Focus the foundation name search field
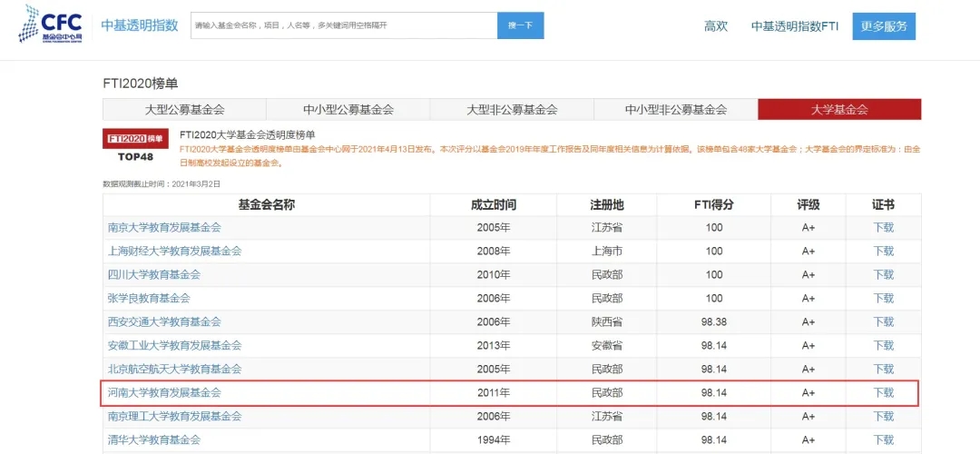 (x=344, y=25)
